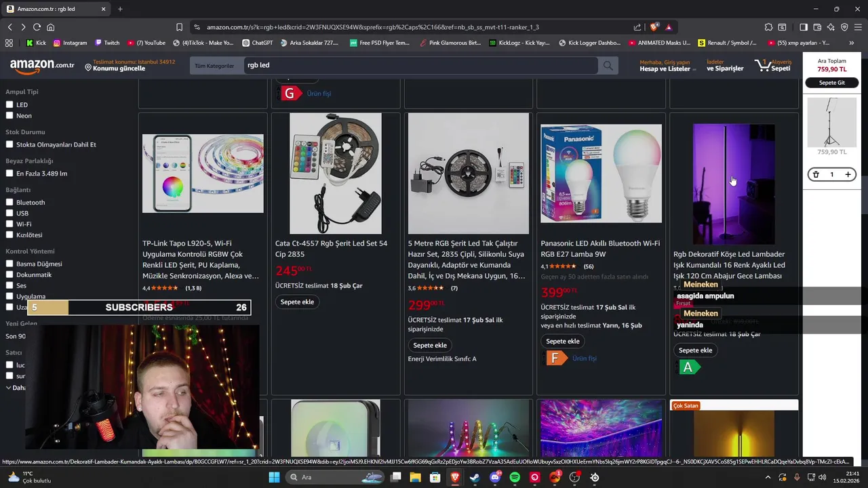Enable Stokta Olmayanları Dahil Et checkbox

tap(9, 144)
